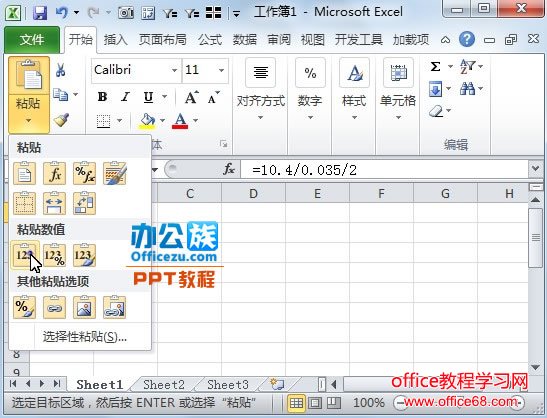Click the next sheet navigation arrow
This screenshot has width=547, height=418.
[42, 384]
